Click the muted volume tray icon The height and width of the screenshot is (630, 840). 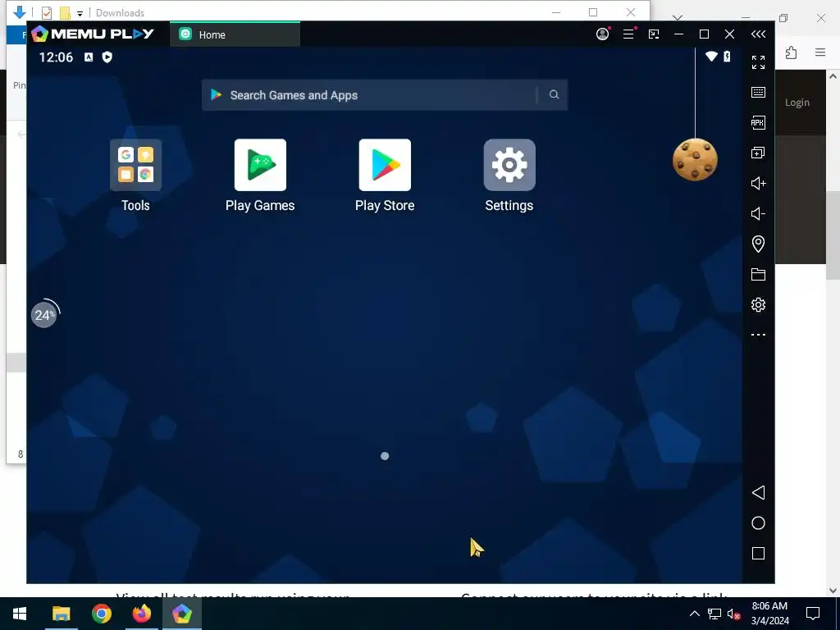point(734,614)
